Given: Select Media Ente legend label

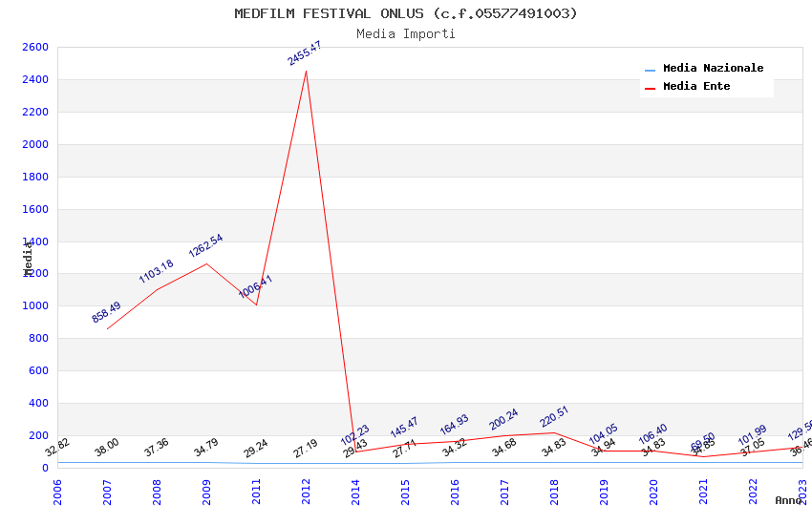Looking at the screenshot, I should [x=696, y=86].
